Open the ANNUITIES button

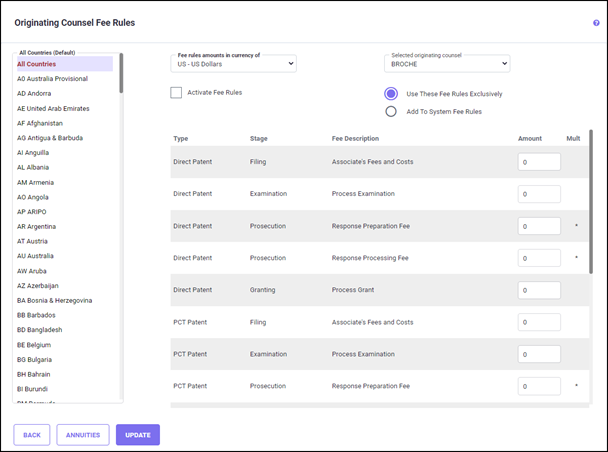point(83,435)
